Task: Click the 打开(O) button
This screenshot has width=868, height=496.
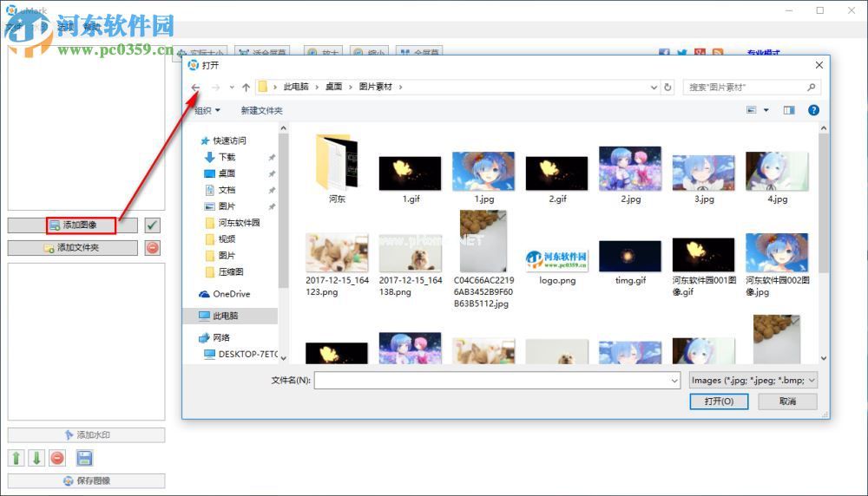Action: (x=719, y=401)
